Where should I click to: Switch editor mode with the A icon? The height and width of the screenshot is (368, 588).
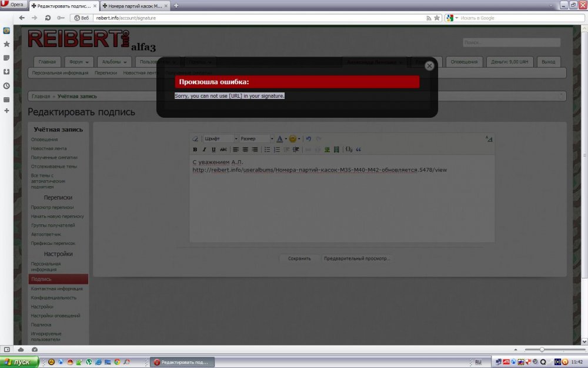tap(489, 139)
